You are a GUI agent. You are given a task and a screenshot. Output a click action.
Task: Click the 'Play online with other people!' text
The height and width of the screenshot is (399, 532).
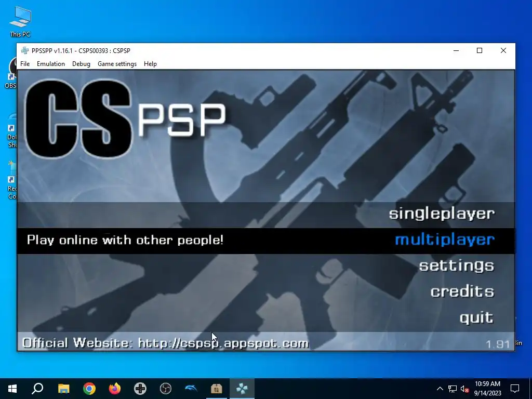[x=125, y=240]
